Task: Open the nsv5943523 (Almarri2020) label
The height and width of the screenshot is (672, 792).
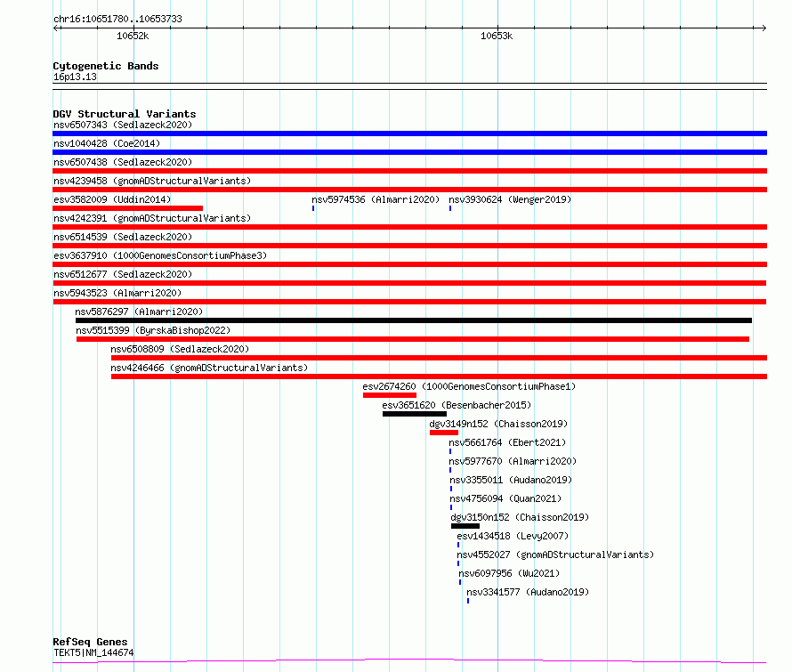Action: [117, 293]
